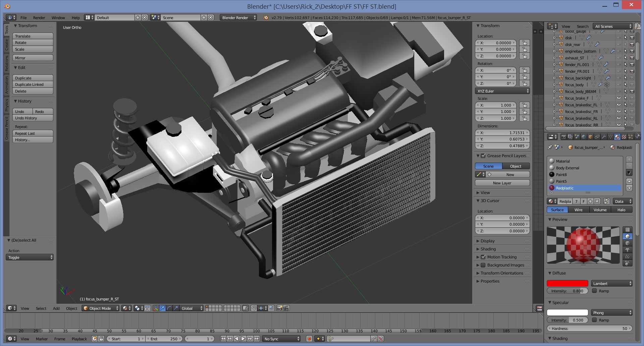Open the Texture checkerboard properties tab
The image size is (644, 346).
pyautogui.click(x=624, y=137)
